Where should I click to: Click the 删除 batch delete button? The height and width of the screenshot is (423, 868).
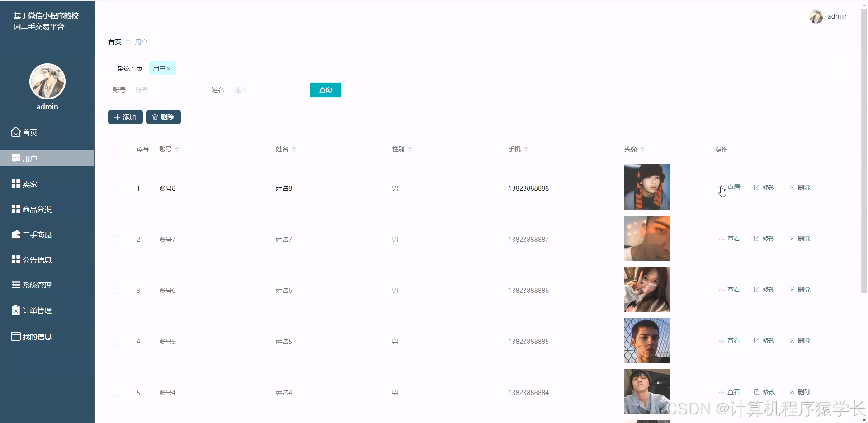click(x=164, y=117)
